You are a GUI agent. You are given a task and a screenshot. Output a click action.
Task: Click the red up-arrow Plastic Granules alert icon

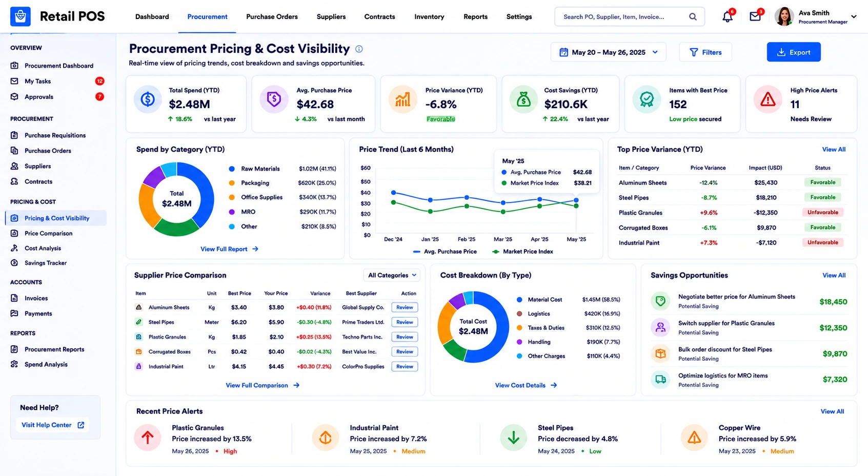pyautogui.click(x=148, y=438)
